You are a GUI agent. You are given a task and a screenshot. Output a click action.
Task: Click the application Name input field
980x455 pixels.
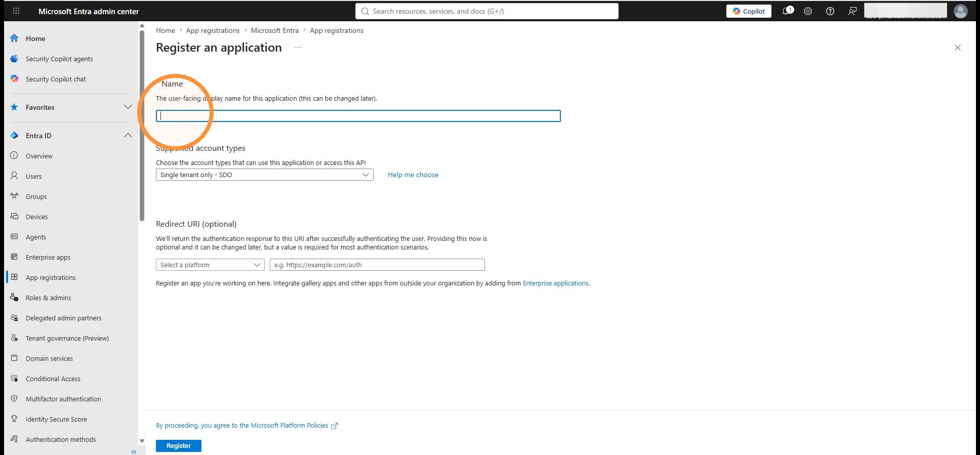pyautogui.click(x=358, y=116)
